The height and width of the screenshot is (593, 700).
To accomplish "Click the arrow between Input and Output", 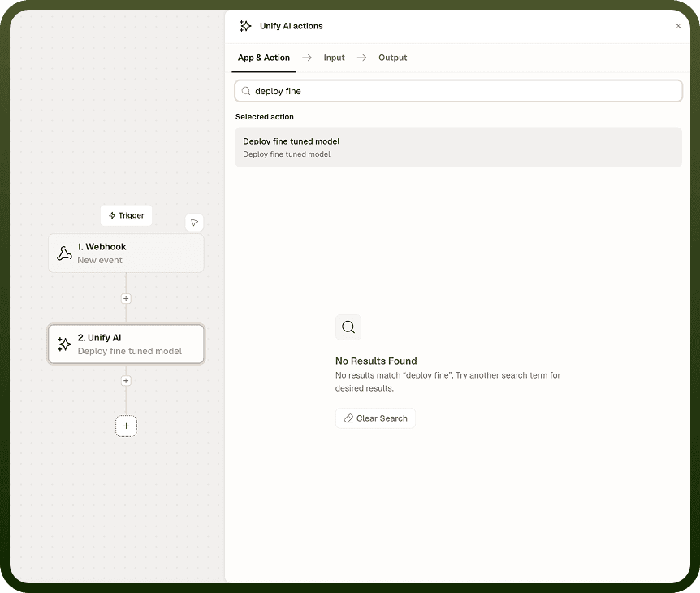I will [361, 58].
